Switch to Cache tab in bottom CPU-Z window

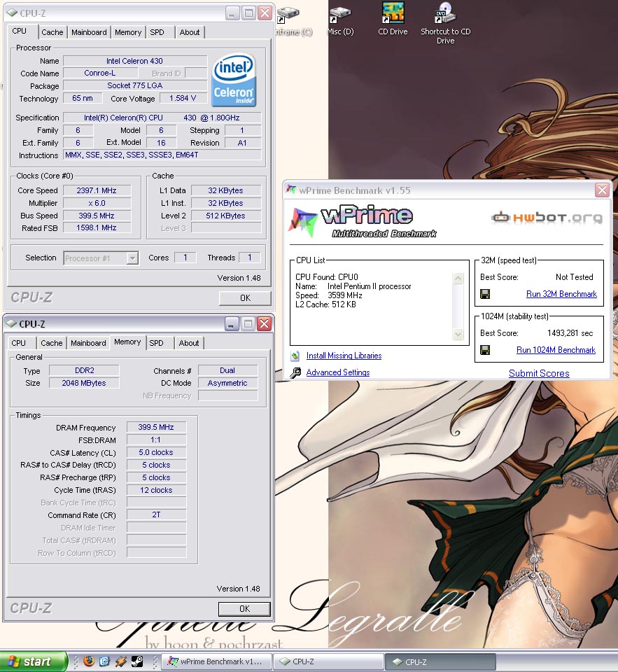tap(52, 343)
